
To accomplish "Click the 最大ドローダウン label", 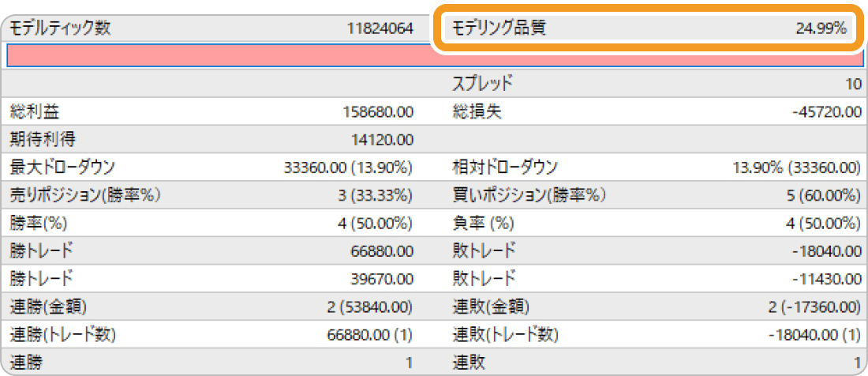I will [62, 167].
